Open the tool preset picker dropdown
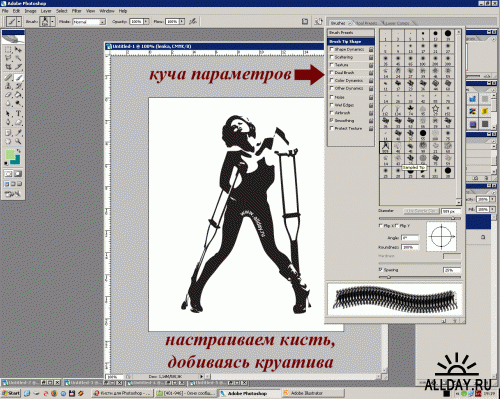Image resolution: width=500 pixels, height=399 pixels. pyautogui.click(x=19, y=22)
